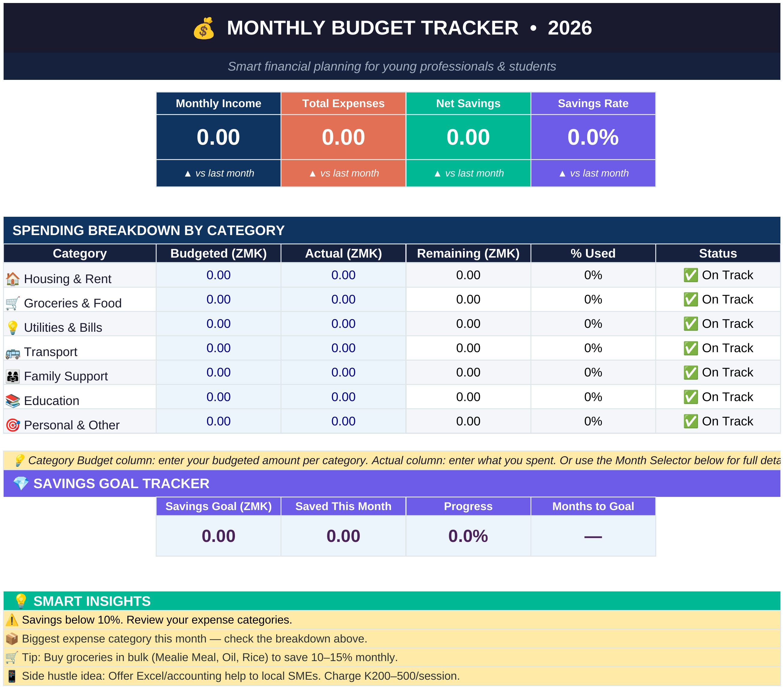Viewport: 784px width, 689px height.
Task: Click the house icon beside Housing & Rent
Action: pyautogui.click(x=13, y=279)
